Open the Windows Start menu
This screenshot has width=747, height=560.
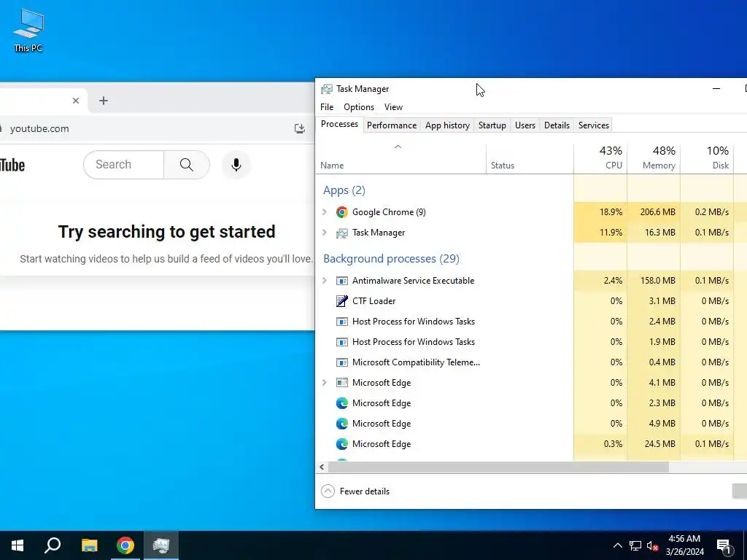coord(18,545)
